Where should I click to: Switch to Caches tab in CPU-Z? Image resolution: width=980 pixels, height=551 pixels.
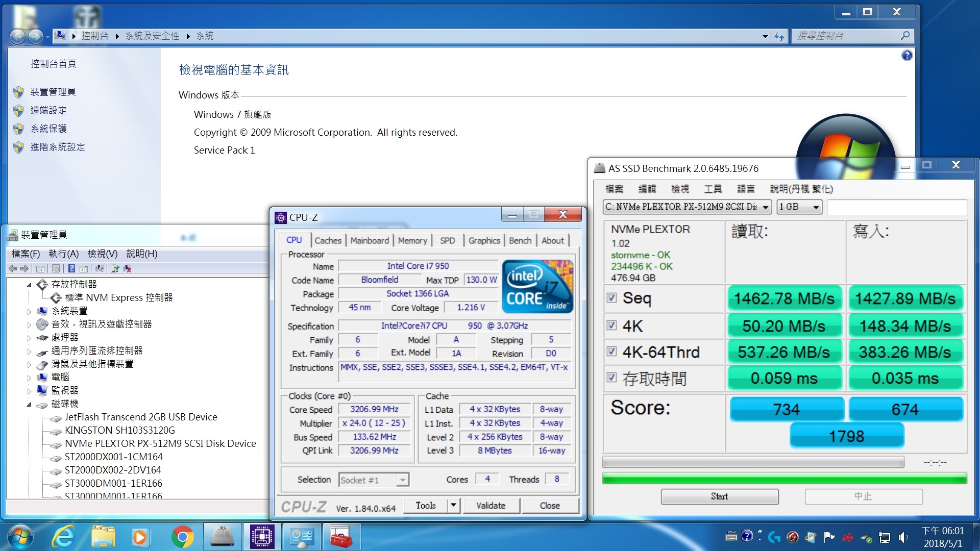(328, 240)
